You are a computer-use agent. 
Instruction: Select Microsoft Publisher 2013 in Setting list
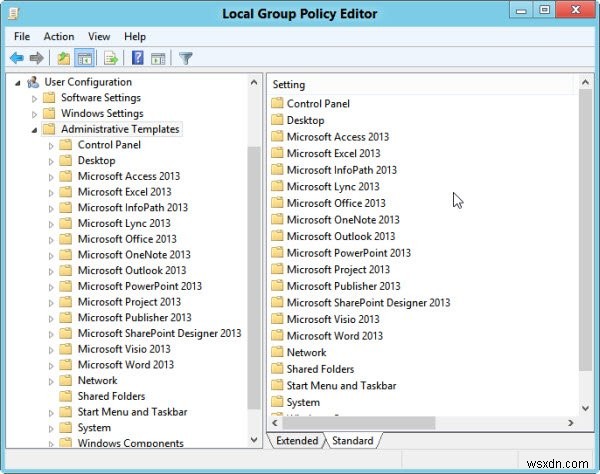(x=343, y=286)
